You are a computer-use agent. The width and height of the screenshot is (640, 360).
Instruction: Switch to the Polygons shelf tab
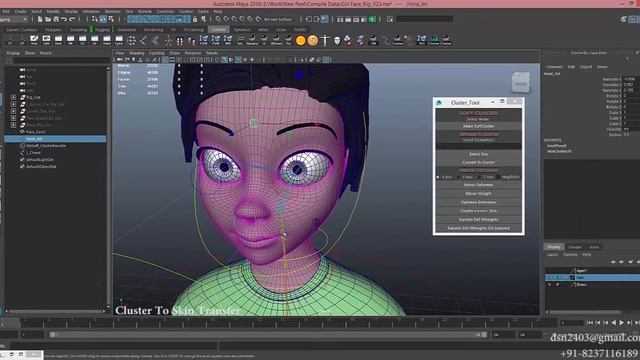click(x=53, y=30)
